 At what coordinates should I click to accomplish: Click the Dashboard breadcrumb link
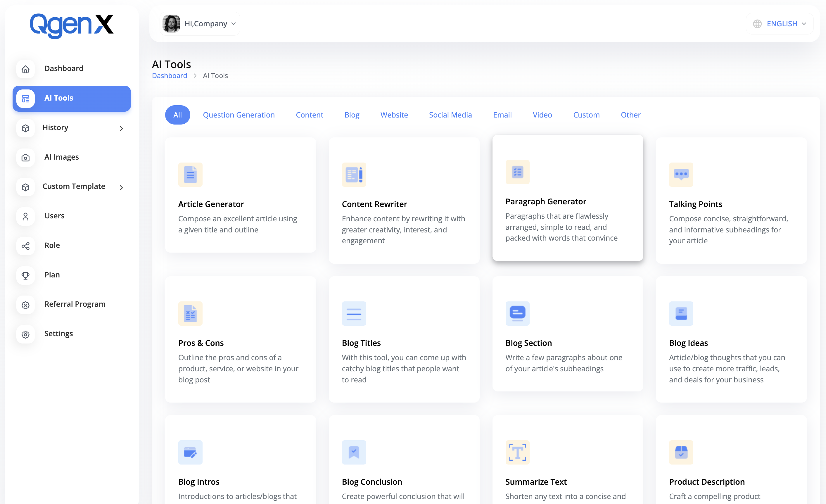pos(169,75)
